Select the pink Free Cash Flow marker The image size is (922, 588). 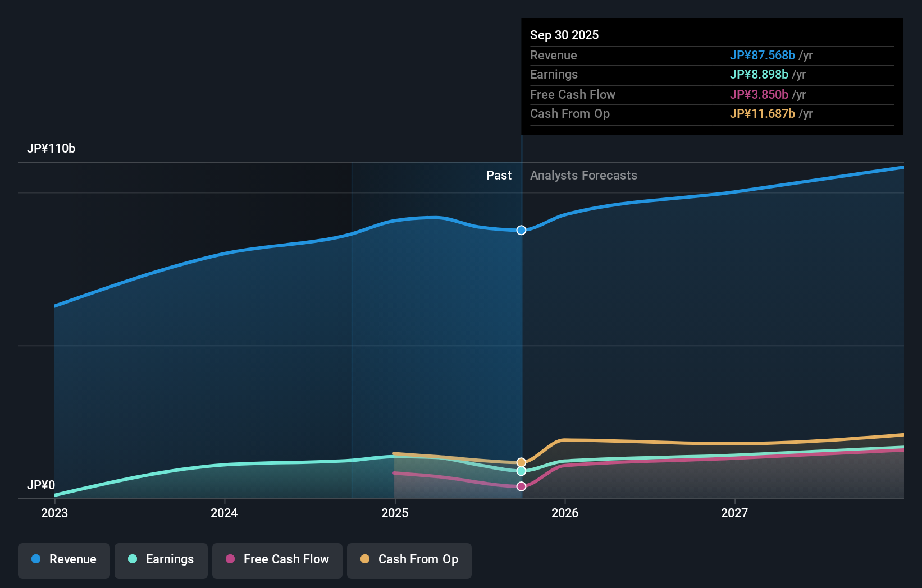point(521,486)
